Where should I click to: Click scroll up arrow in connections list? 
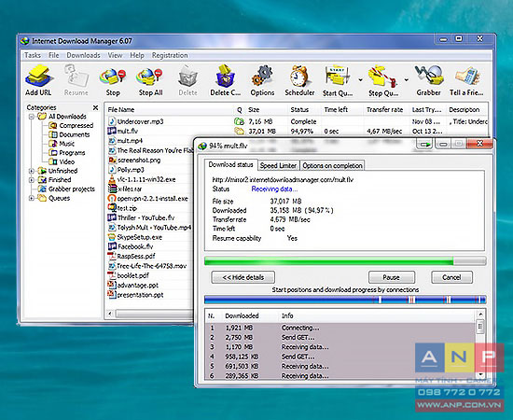coord(480,315)
